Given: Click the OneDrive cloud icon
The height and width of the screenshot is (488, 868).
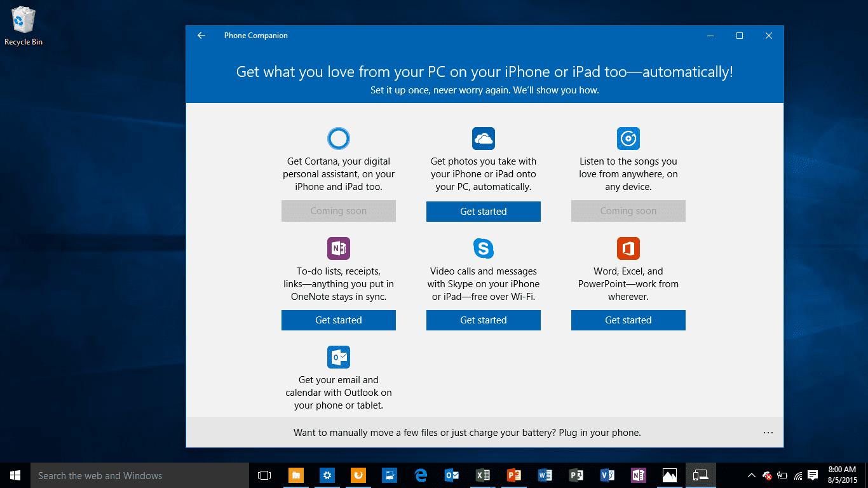Looking at the screenshot, I should coord(484,139).
